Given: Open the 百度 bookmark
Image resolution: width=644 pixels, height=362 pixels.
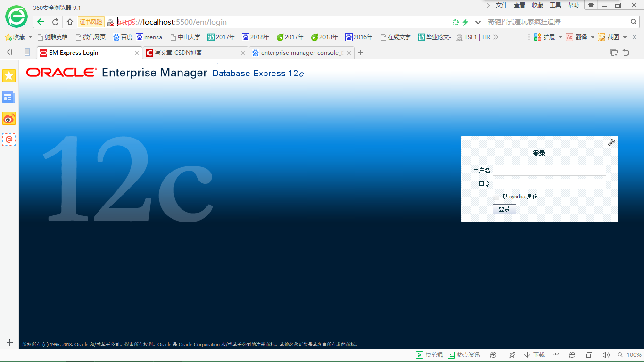Looking at the screenshot, I should [123, 37].
